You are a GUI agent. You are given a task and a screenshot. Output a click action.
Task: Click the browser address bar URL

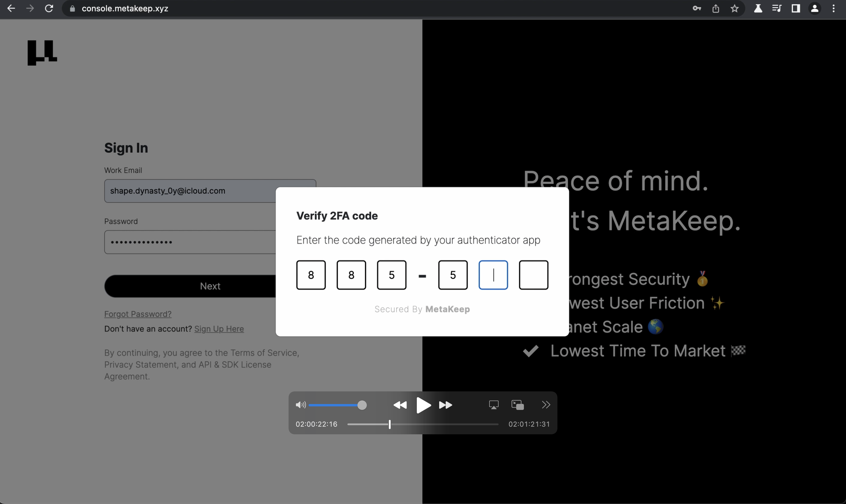click(x=125, y=9)
